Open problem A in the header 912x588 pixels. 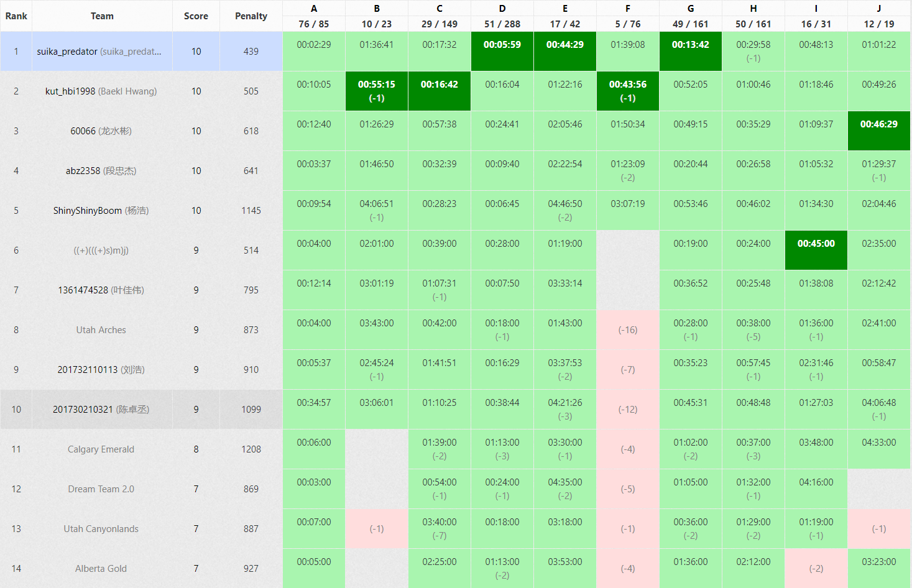314,9
